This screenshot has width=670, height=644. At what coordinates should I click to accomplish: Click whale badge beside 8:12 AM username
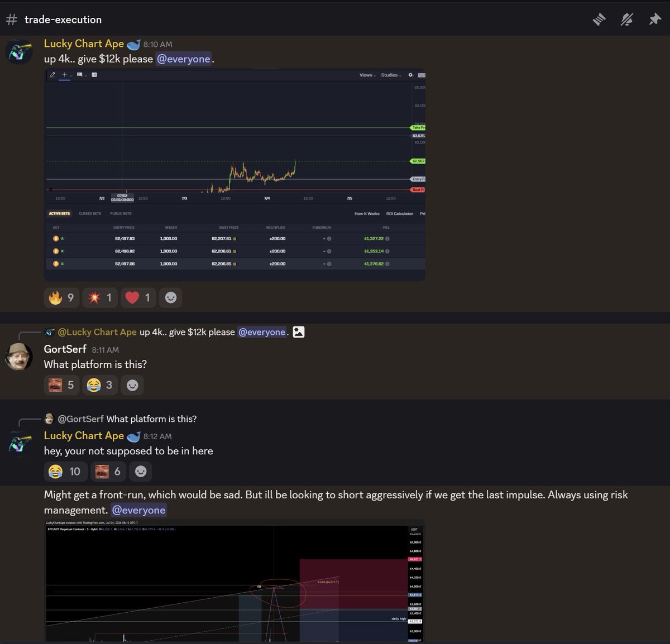[x=133, y=436]
